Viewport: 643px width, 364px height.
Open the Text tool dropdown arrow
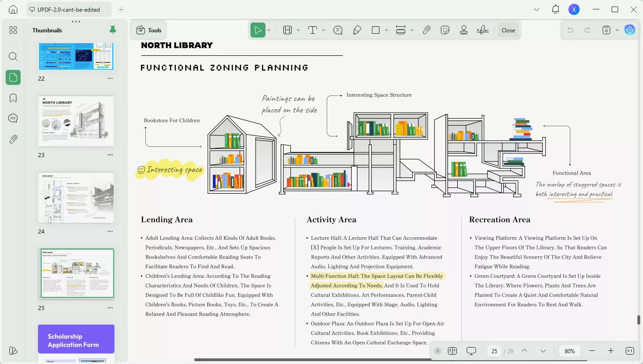[x=323, y=30]
